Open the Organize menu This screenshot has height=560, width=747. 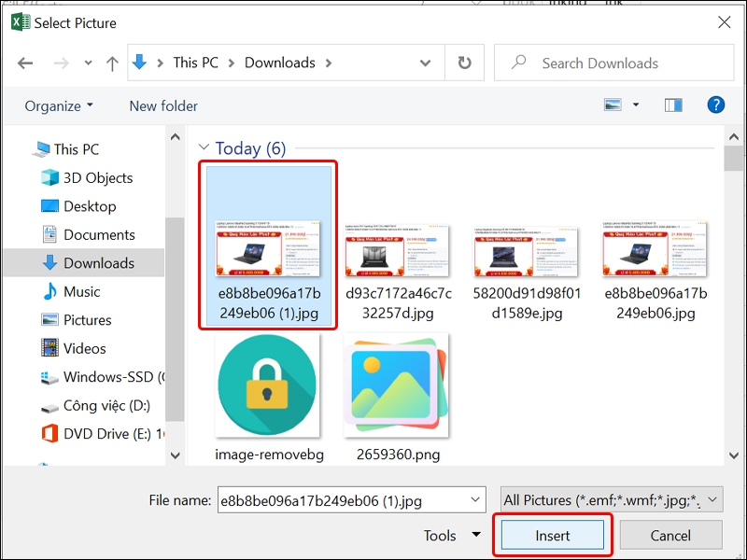point(59,105)
